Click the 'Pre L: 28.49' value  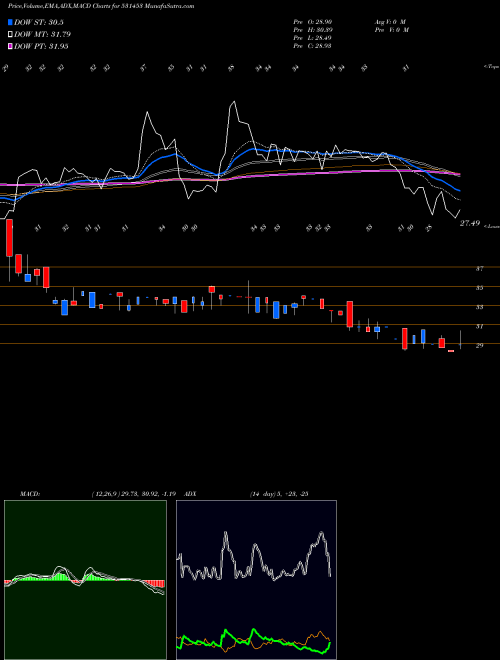click(312, 38)
